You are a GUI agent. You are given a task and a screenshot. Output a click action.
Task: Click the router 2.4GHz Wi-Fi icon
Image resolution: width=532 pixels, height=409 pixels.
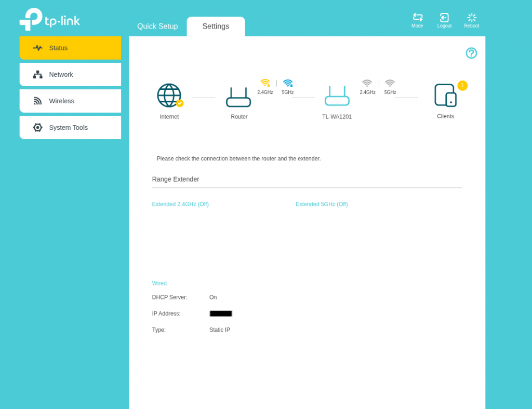tap(265, 83)
